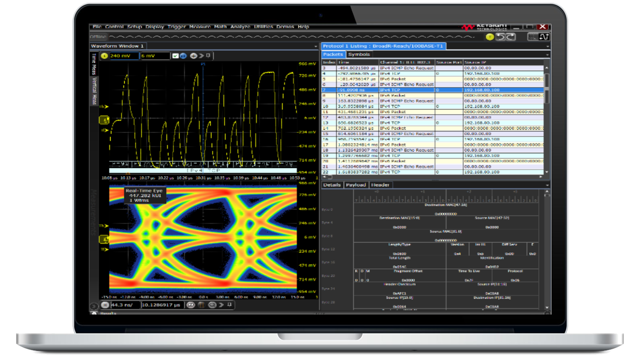The image size is (644, 362).
Task: Click the Index column header
Action: pyautogui.click(x=329, y=62)
